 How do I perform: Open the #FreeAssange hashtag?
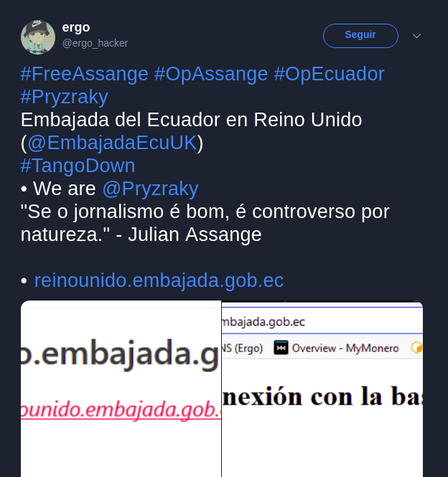[85, 74]
